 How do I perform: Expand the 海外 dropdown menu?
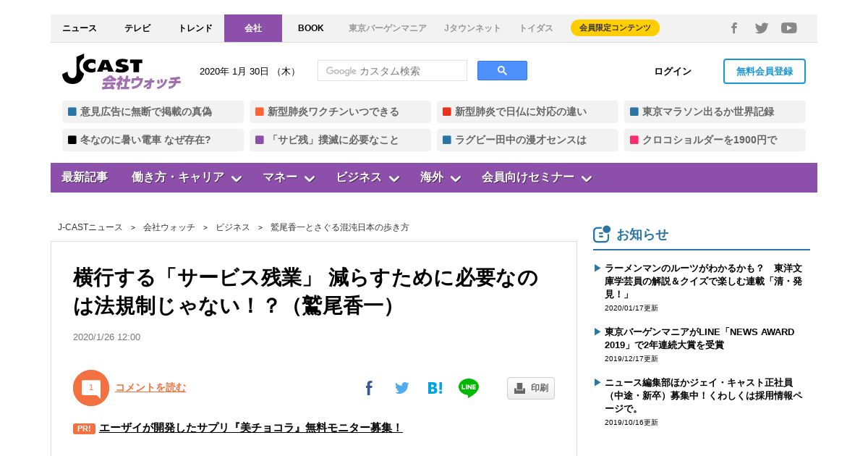click(441, 177)
